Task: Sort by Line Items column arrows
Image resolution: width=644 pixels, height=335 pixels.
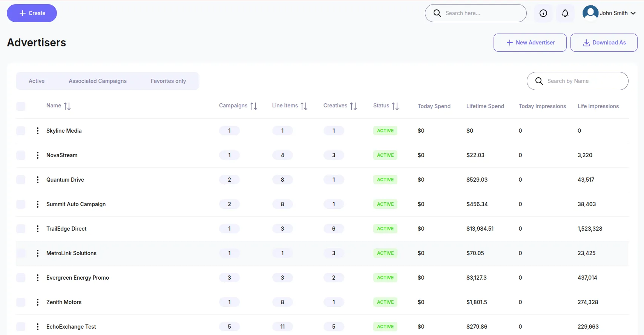Action: click(304, 106)
